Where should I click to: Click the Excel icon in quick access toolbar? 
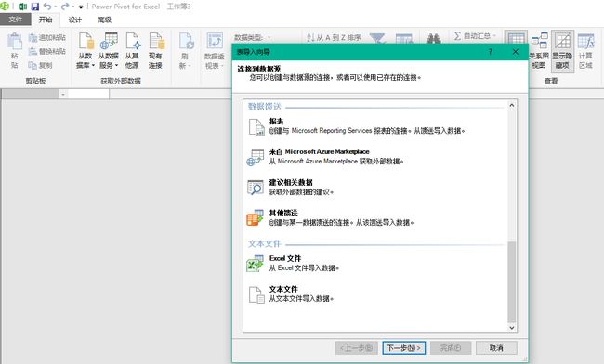tap(22, 6)
